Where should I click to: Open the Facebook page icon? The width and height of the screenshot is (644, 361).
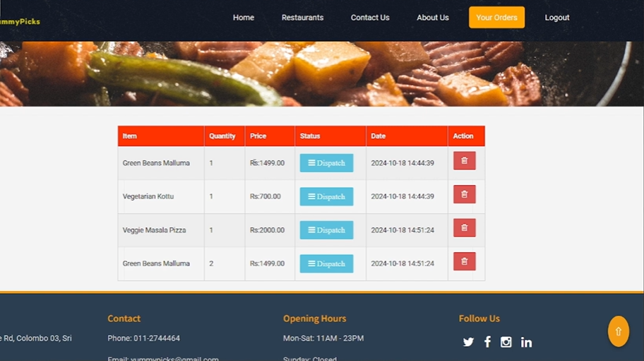[x=487, y=342]
